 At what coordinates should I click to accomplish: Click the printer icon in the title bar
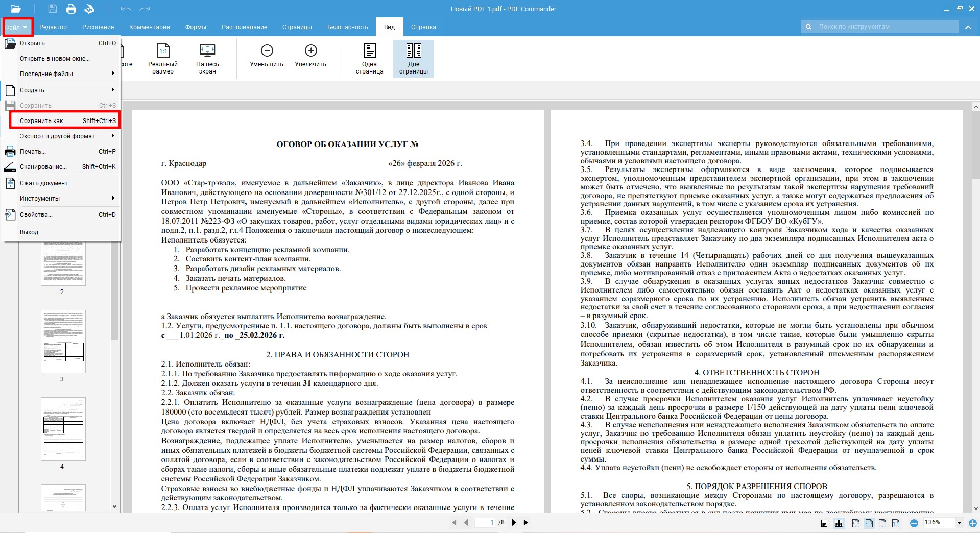(71, 9)
